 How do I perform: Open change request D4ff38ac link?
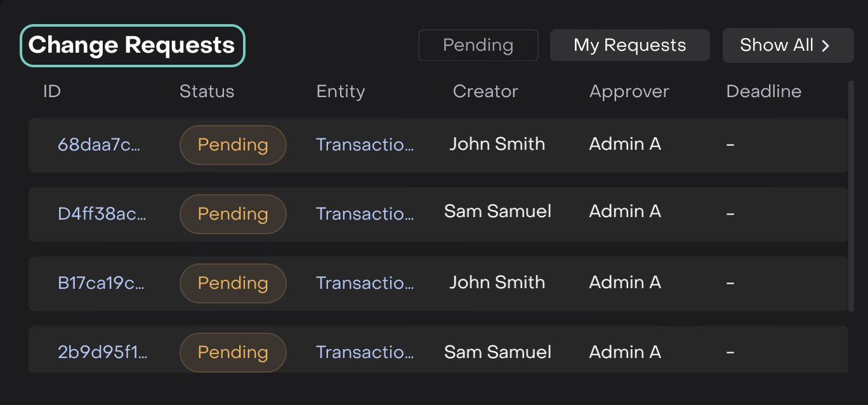click(x=102, y=214)
